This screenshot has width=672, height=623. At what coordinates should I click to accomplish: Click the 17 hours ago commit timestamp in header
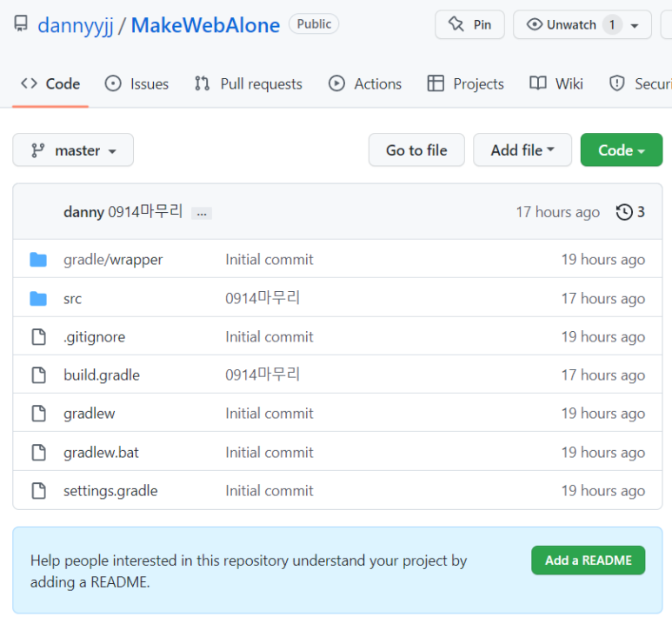pyautogui.click(x=557, y=212)
